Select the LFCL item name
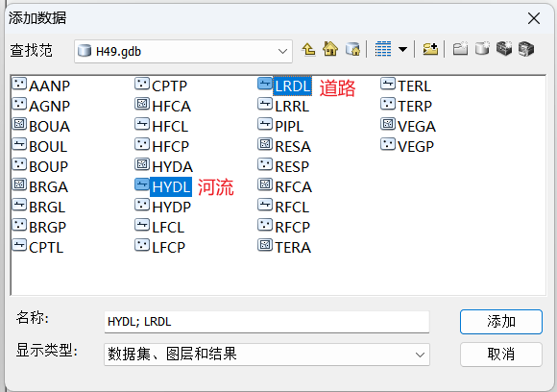557x392 pixels. tap(168, 228)
